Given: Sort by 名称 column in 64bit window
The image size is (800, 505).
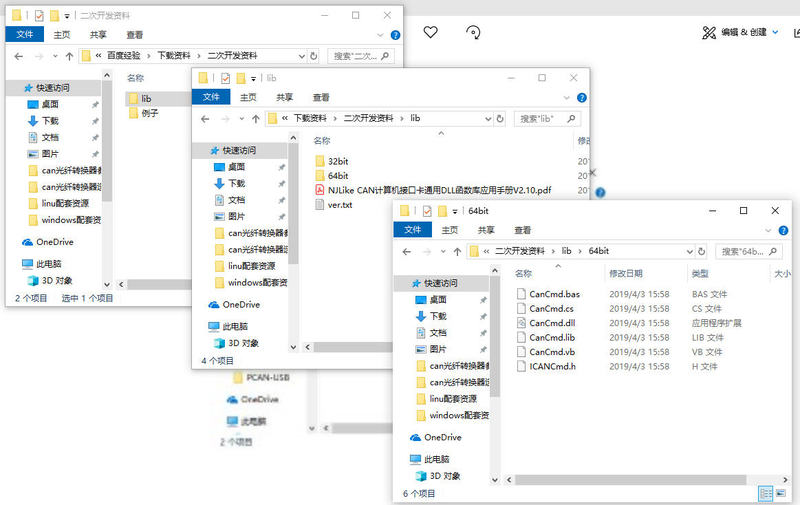Looking at the screenshot, I should [x=523, y=273].
